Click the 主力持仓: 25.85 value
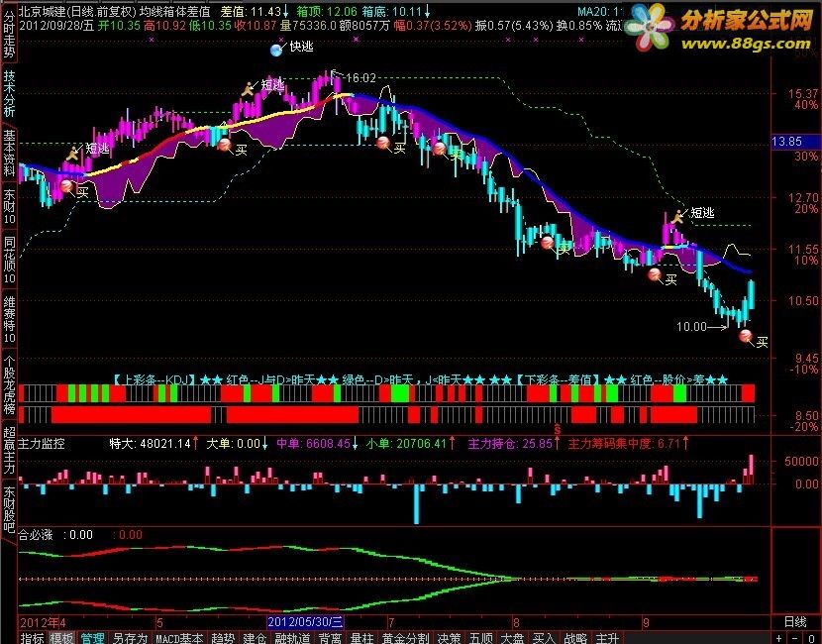This screenshot has width=822, height=644. click(x=510, y=444)
